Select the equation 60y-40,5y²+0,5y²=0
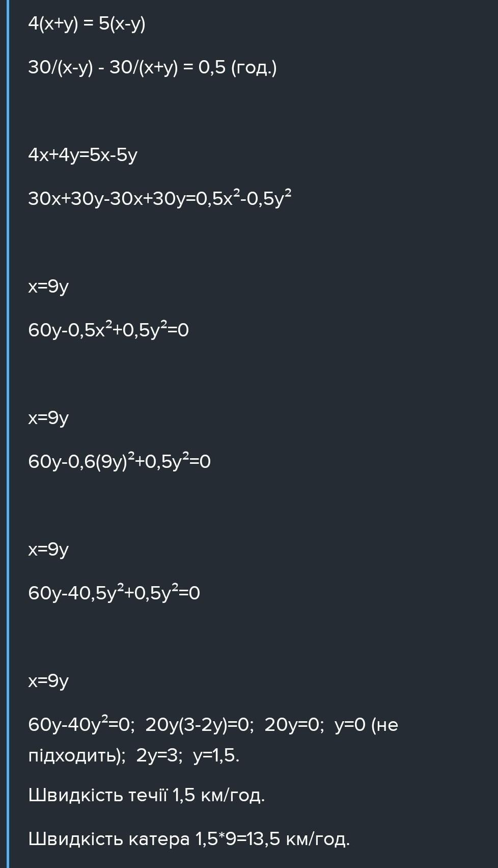This screenshot has width=498, height=868. [114, 592]
